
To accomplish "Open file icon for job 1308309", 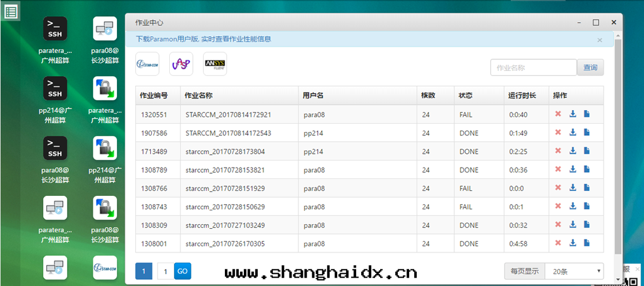I will pos(587,225).
